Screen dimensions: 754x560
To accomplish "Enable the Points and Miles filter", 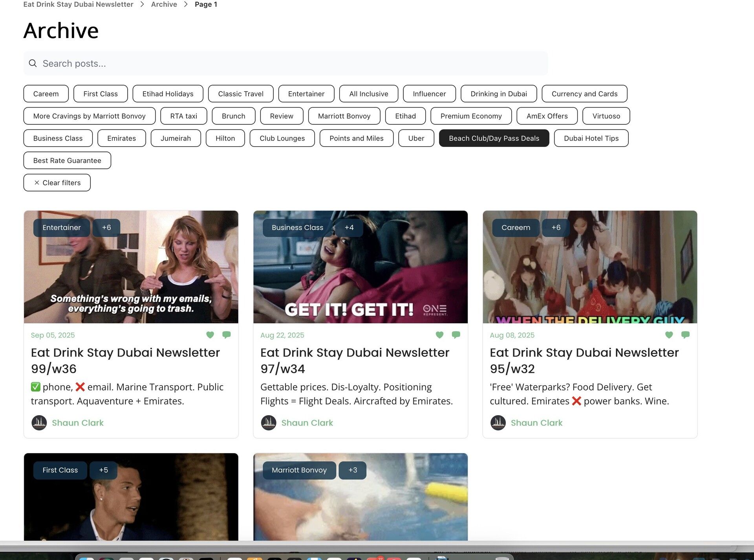I will [x=356, y=138].
